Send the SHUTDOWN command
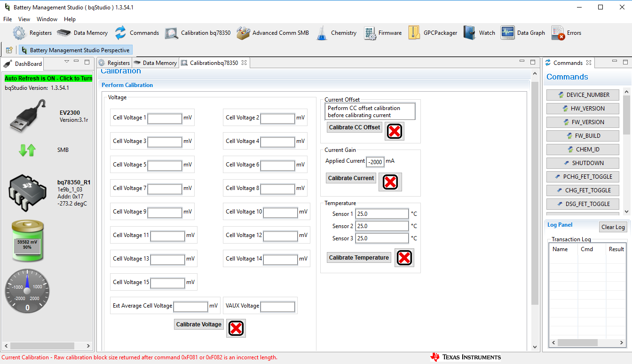Screen dimensions: 632x364 point(583,163)
